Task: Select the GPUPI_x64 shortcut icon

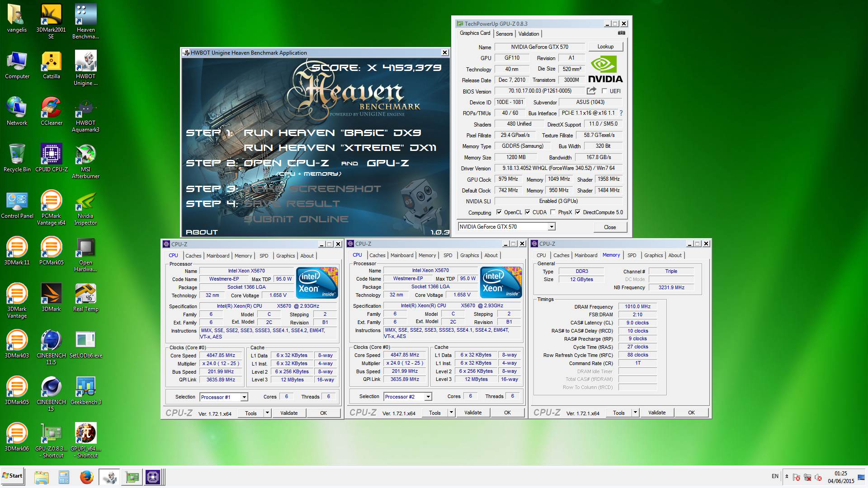Action: pos(85,441)
